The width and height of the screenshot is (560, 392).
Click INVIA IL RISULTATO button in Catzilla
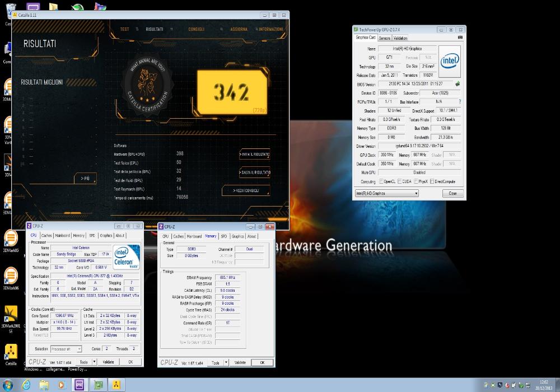coord(254,154)
